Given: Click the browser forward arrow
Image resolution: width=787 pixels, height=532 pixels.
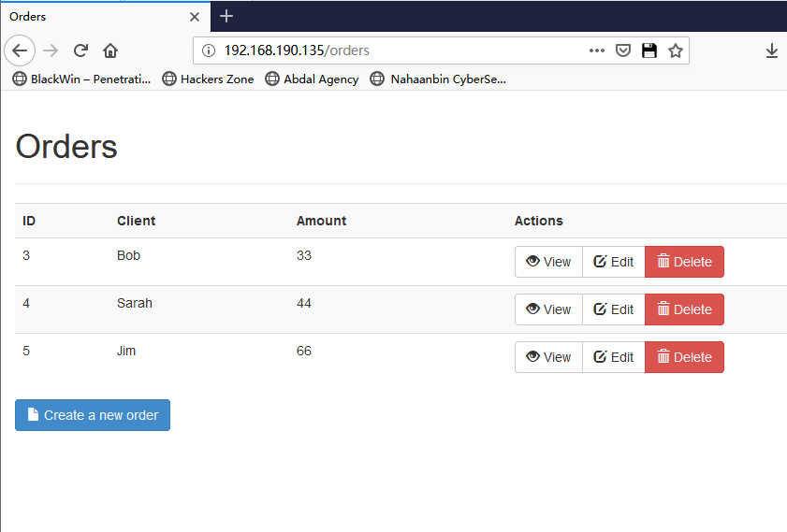Looking at the screenshot, I should click(x=51, y=50).
